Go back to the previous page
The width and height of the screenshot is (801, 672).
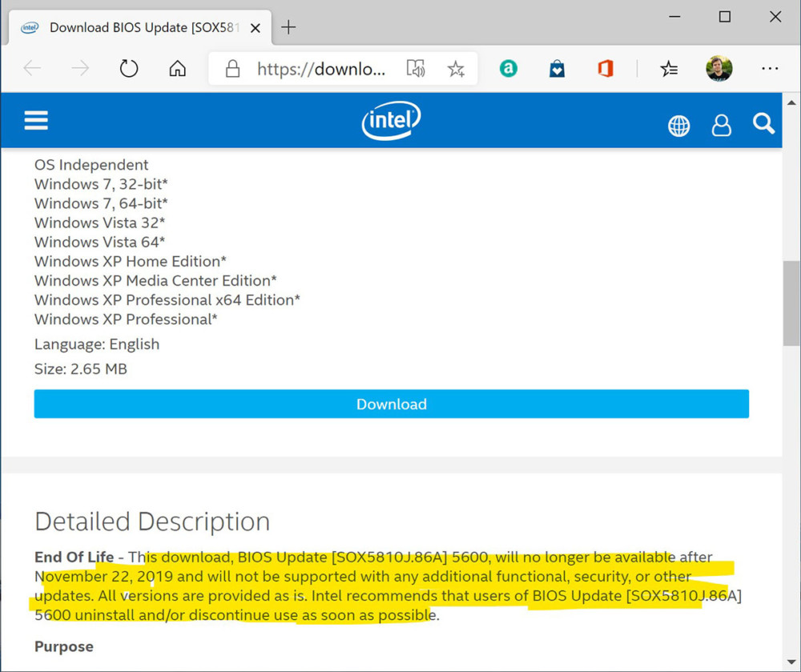(32, 68)
